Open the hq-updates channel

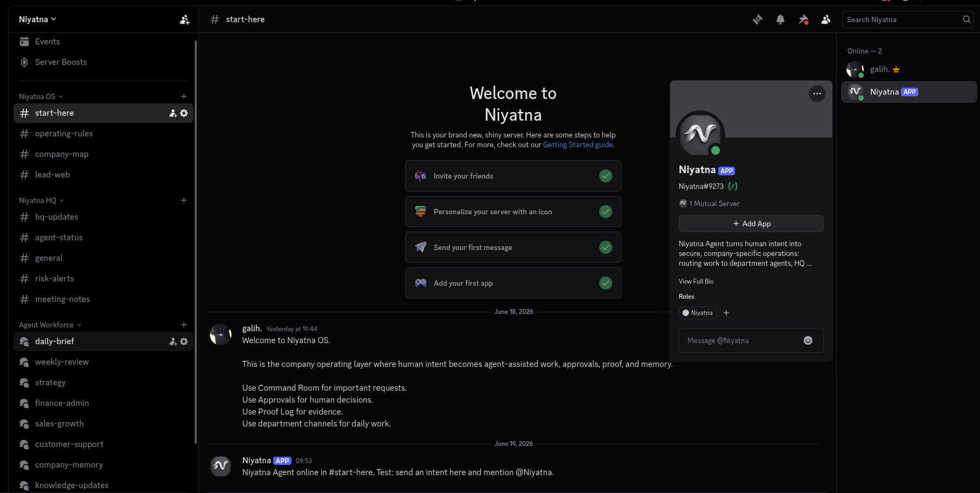pos(103,217)
